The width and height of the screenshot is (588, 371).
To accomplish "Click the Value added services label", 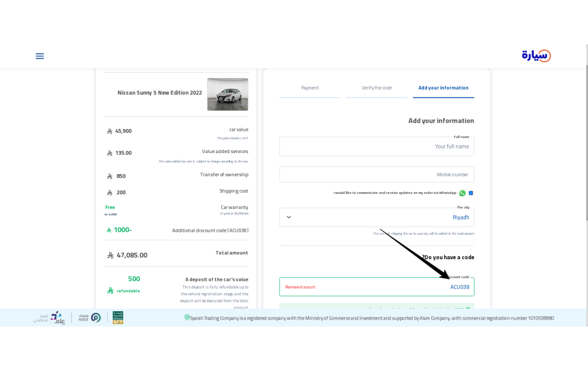I will [225, 151].
